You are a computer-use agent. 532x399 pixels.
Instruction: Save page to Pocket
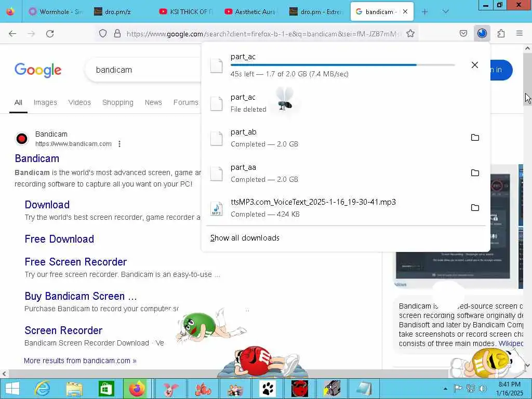(x=463, y=33)
